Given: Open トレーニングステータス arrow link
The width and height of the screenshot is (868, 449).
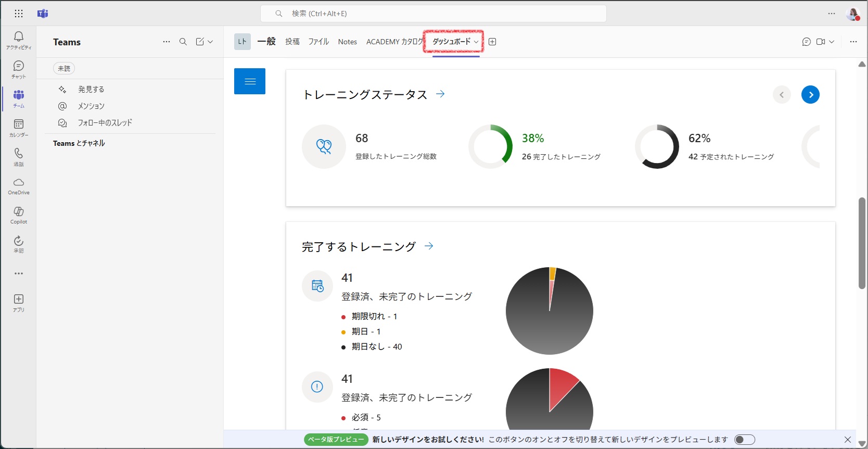Looking at the screenshot, I should click(x=440, y=94).
